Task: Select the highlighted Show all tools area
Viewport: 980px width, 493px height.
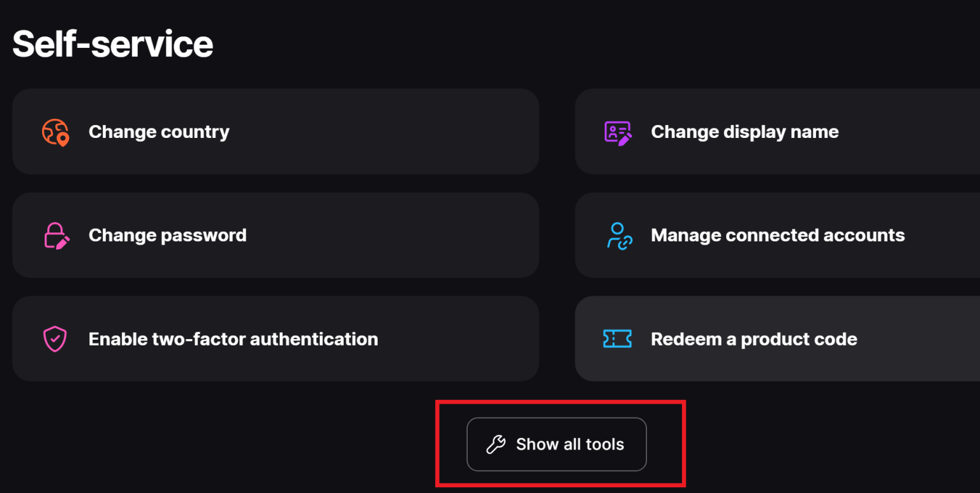Action: 560,443
